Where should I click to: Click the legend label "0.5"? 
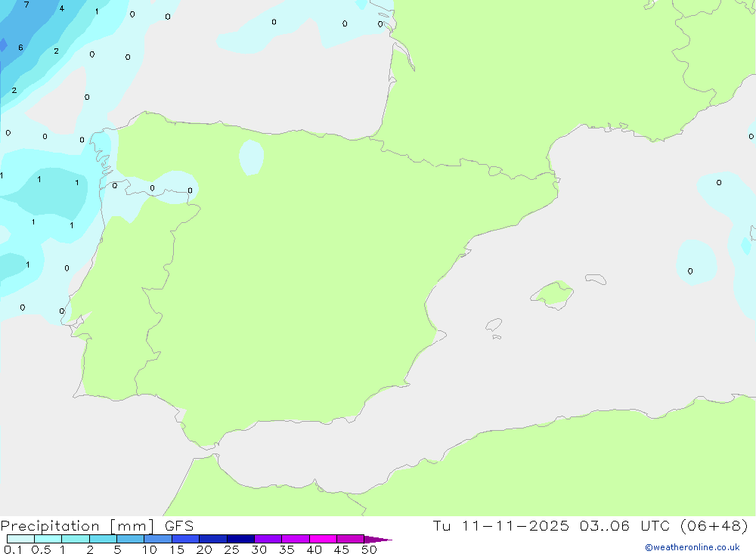click(41, 549)
